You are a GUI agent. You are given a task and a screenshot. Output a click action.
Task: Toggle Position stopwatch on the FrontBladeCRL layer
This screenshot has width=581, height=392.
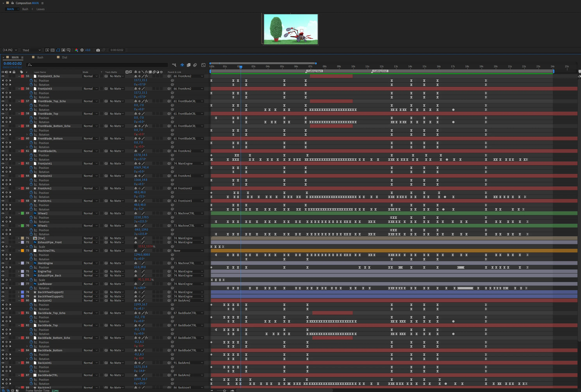coord(31,155)
